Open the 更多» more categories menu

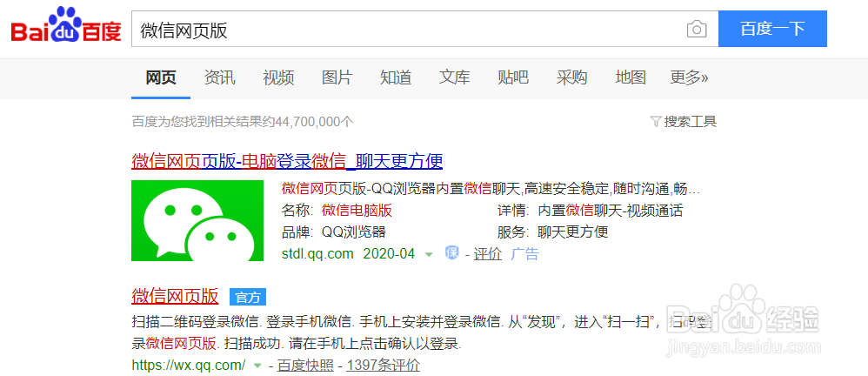click(689, 77)
